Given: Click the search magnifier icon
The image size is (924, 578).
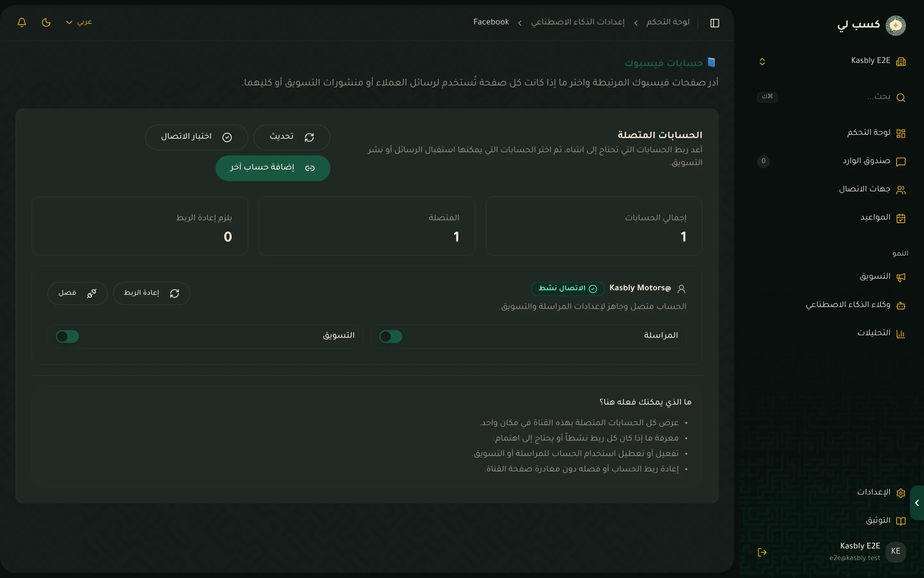Looking at the screenshot, I should click(901, 98).
